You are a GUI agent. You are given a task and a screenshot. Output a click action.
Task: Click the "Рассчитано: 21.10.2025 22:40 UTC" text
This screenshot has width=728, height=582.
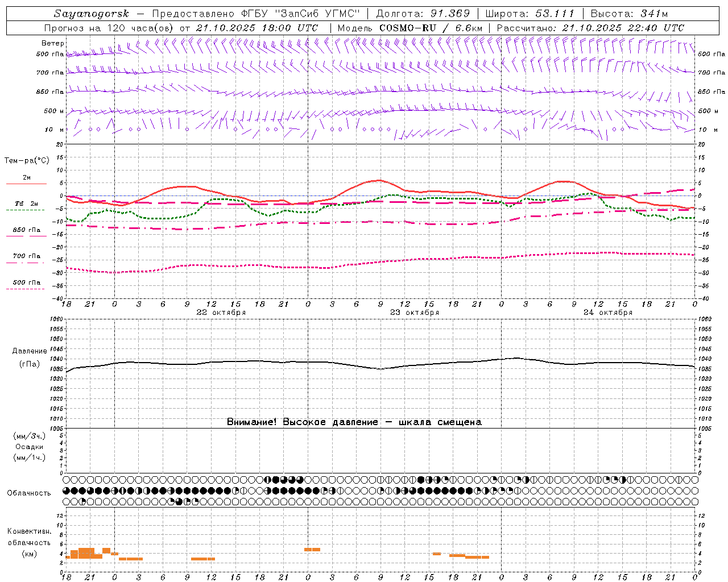point(591,28)
